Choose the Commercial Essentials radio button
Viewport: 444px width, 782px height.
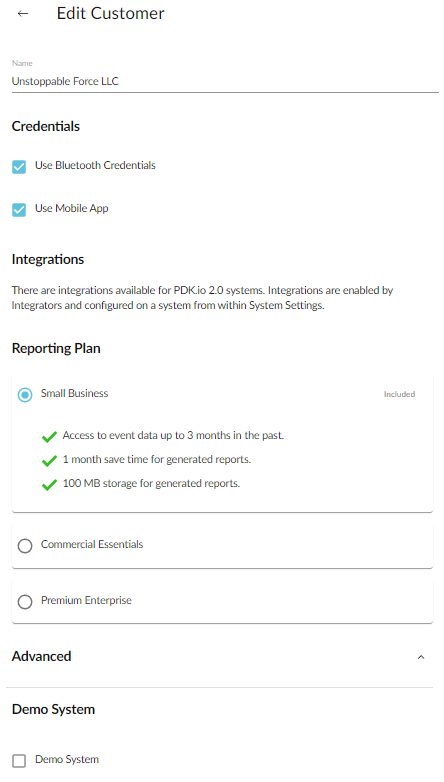[25, 546]
